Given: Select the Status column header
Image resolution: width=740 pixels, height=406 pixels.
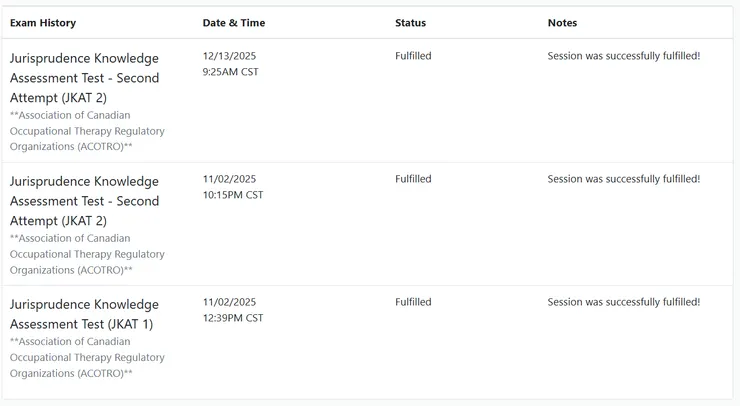Looking at the screenshot, I should click(x=410, y=23).
